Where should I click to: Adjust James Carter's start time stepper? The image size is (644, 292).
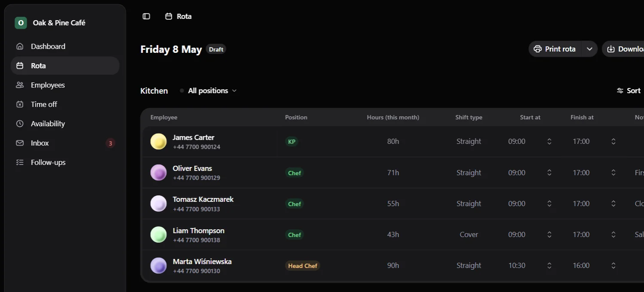tap(549, 141)
